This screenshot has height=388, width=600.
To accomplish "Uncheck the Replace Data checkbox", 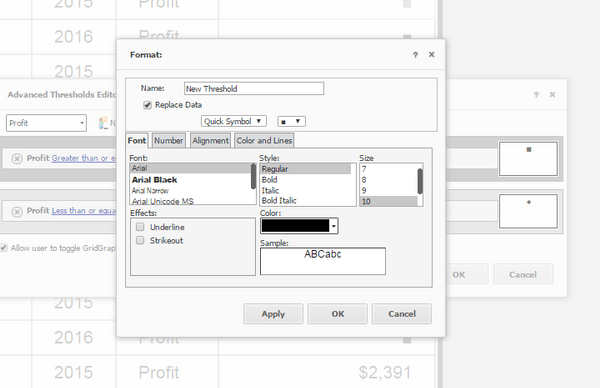I will tap(147, 105).
